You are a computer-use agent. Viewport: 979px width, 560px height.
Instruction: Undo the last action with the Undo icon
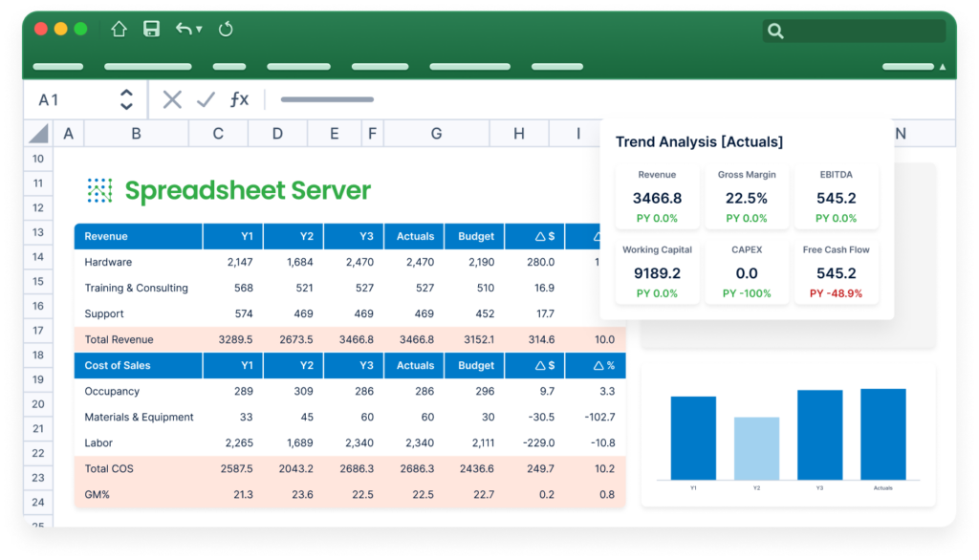click(x=182, y=29)
